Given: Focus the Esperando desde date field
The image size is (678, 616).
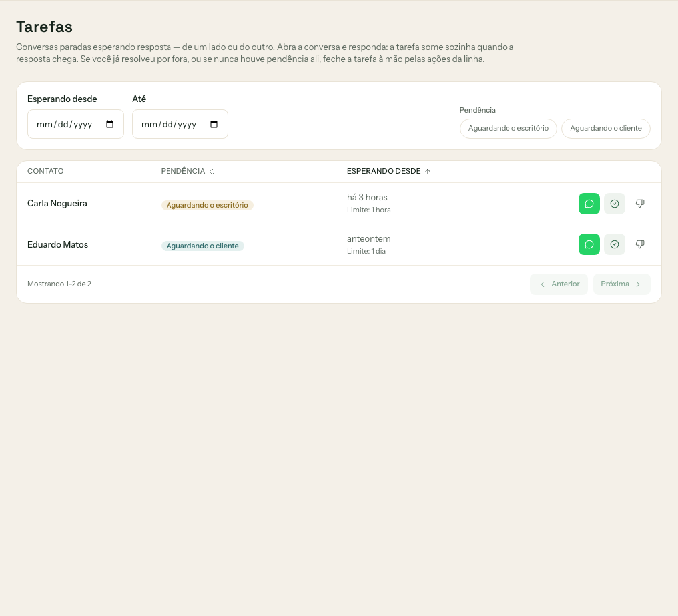Looking at the screenshot, I should 75,124.
